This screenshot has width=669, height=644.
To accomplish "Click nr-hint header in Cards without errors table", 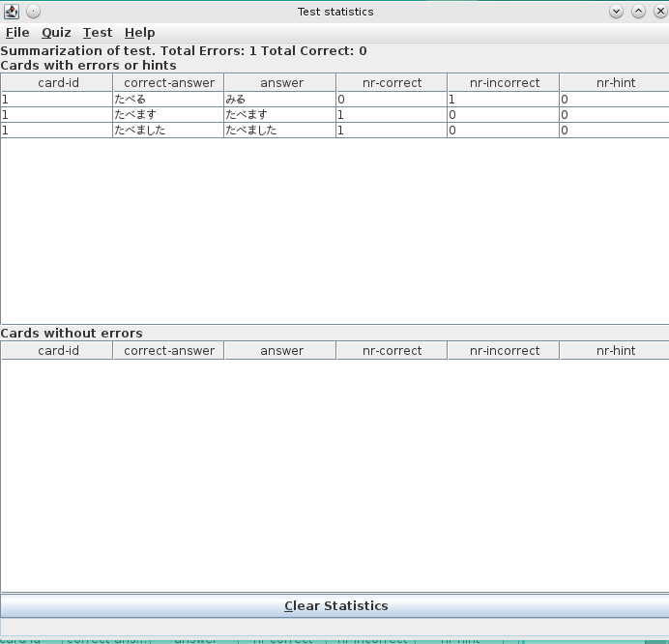I will [x=615, y=350].
